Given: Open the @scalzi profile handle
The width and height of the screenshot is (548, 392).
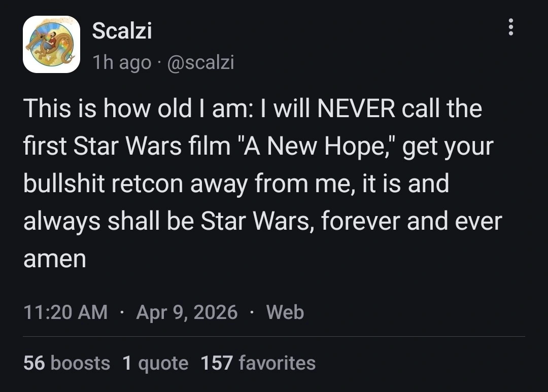Looking at the screenshot, I should click(202, 62).
